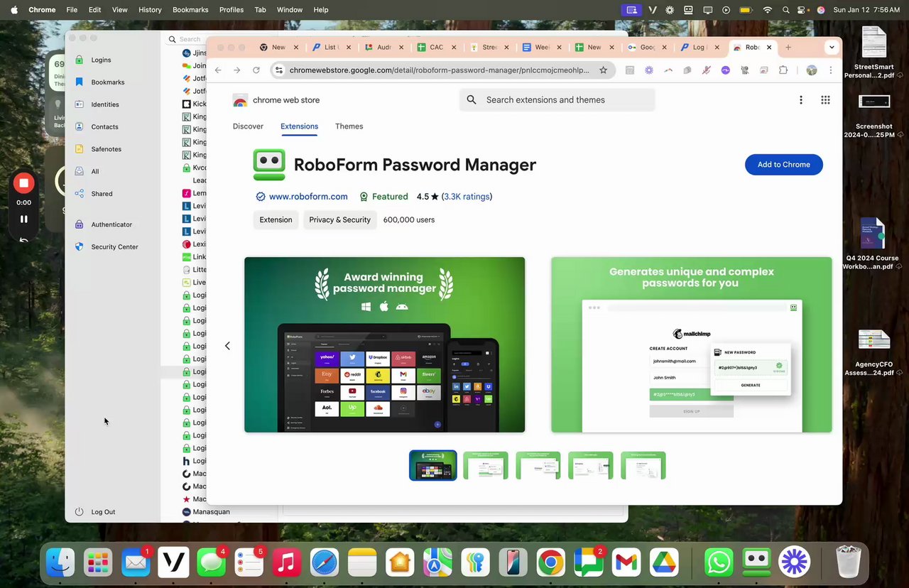Expand the Chrome tab search dropdown
Image resolution: width=909 pixels, height=588 pixels.
coord(831,48)
